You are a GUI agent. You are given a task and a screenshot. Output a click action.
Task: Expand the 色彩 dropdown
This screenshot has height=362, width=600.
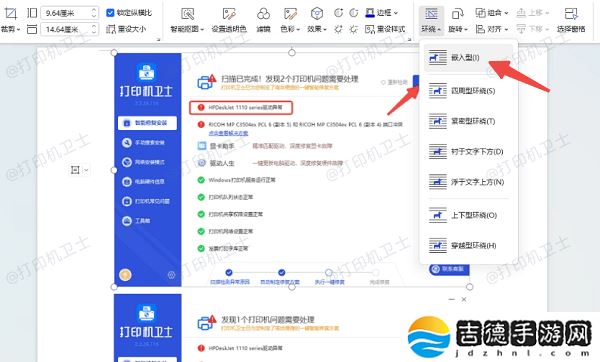pos(298,29)
